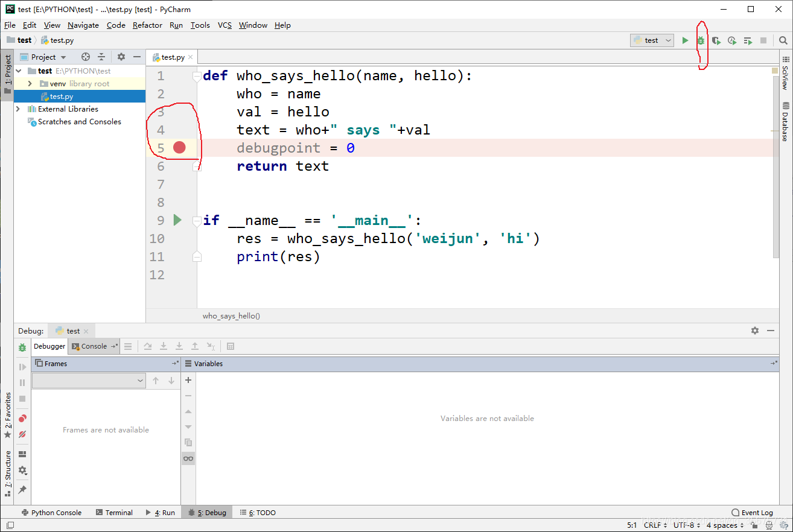
Task: Click Step Over icon in debugger toolbar
Action: point(148,346)
